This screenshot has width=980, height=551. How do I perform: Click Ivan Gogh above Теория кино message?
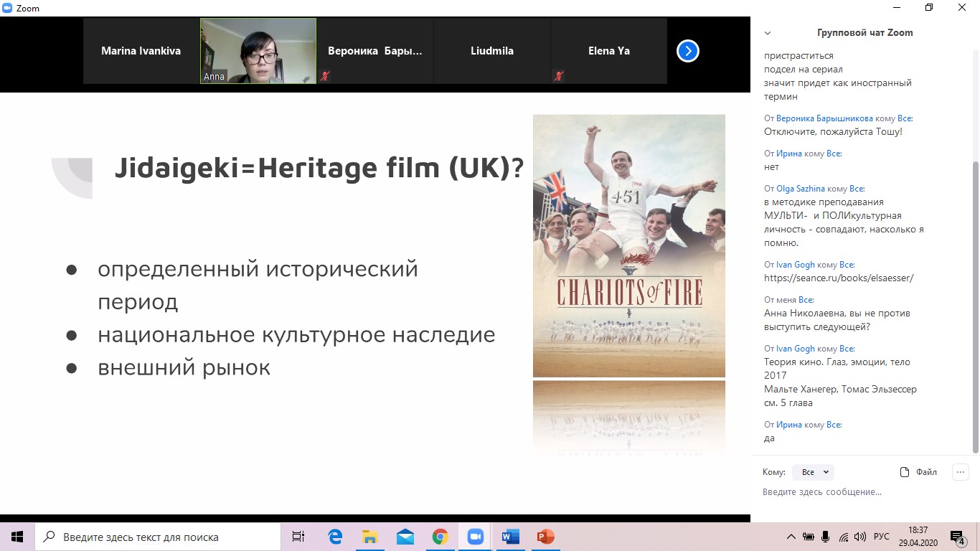(796, 349)
